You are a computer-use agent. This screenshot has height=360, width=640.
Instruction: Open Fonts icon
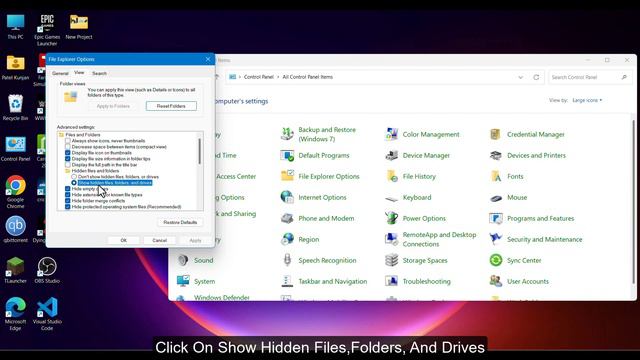[496, 176]
